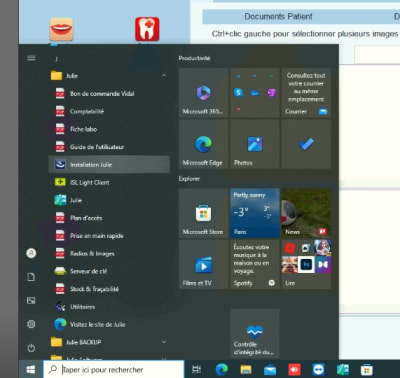Screen dimensions: 400x378
Task: Open Microsoft 365 tile
Action: click(203, 93)
